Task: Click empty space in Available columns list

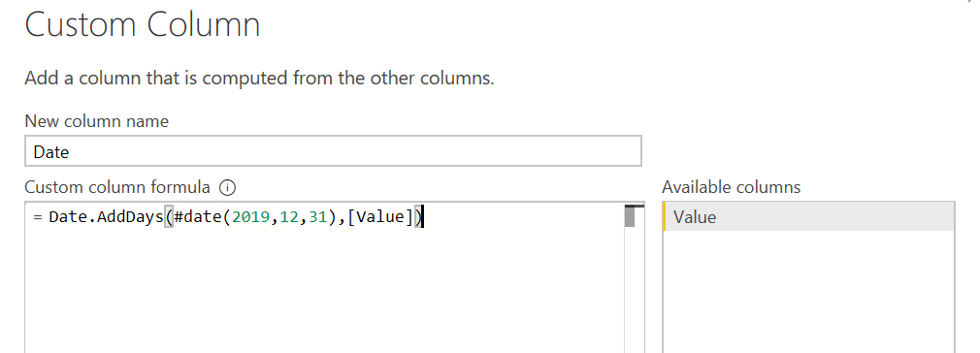Action: pyautogui.click(x=809, y=293)
